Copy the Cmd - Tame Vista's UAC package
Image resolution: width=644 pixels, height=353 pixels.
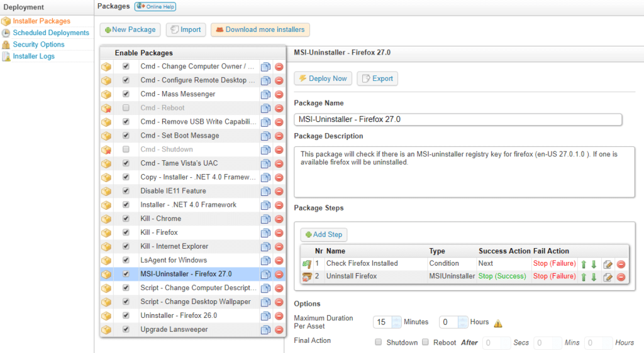click(x=266, y=163)
